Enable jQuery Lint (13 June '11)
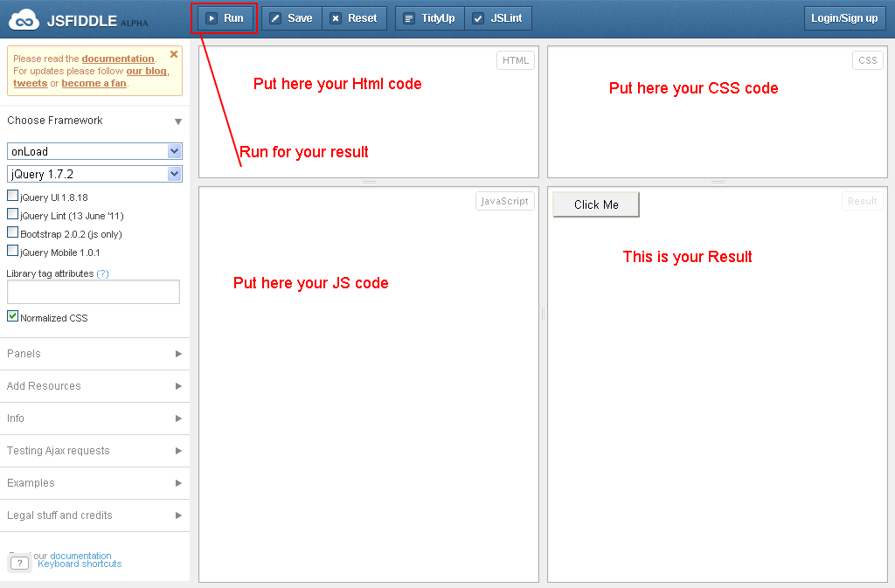The height and width of the screenshot is (588, 895). [12, 214]
